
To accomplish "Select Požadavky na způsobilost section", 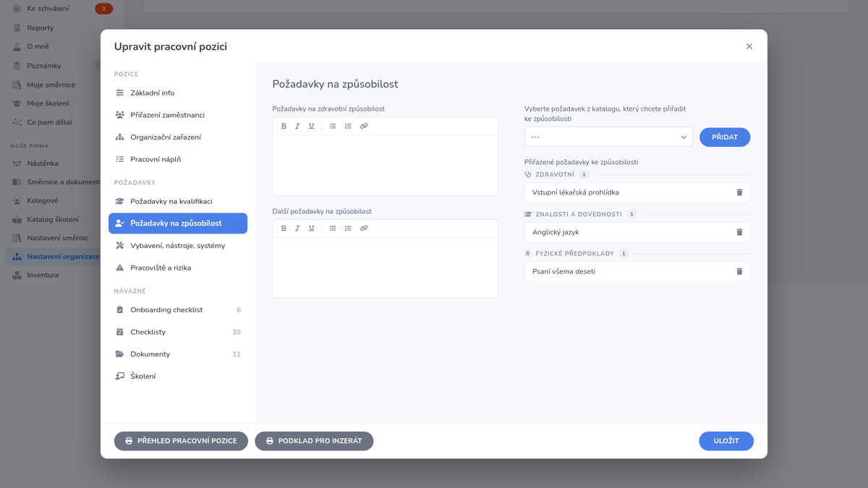I will point(178,223).
